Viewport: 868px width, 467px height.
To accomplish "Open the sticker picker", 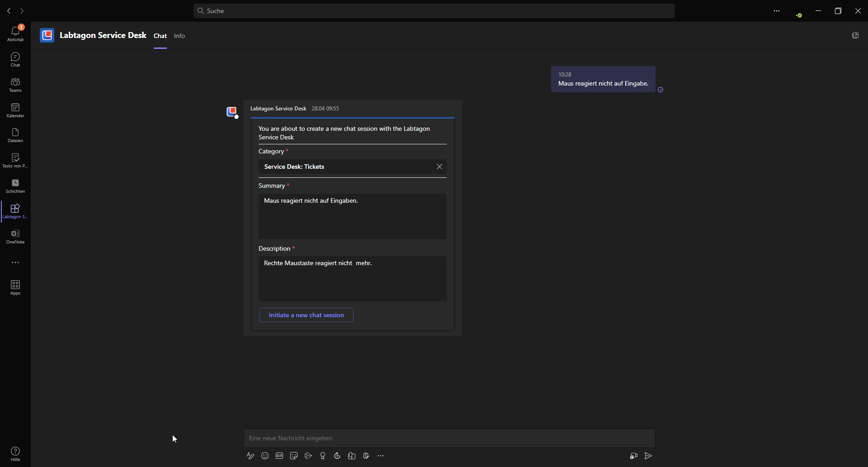I will 294,456.
